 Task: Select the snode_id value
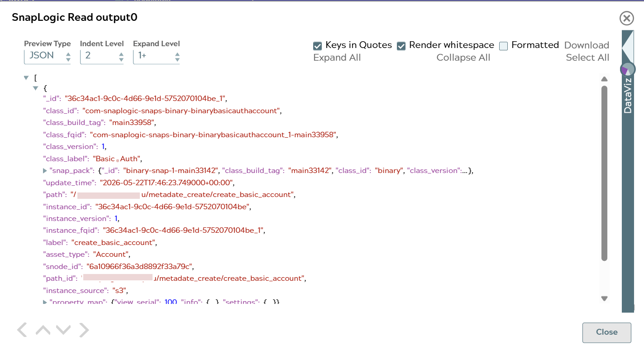(140, 266)
